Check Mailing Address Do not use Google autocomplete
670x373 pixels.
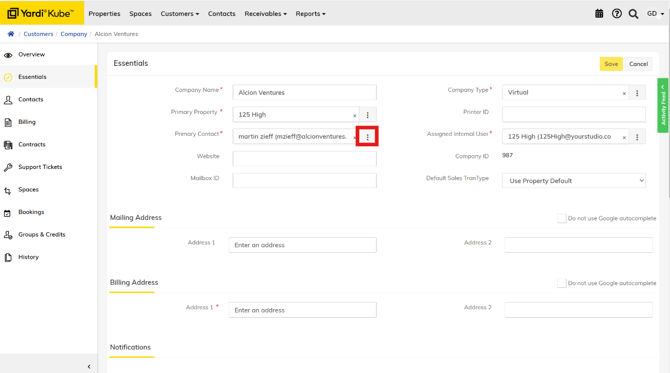pos(561,218)
